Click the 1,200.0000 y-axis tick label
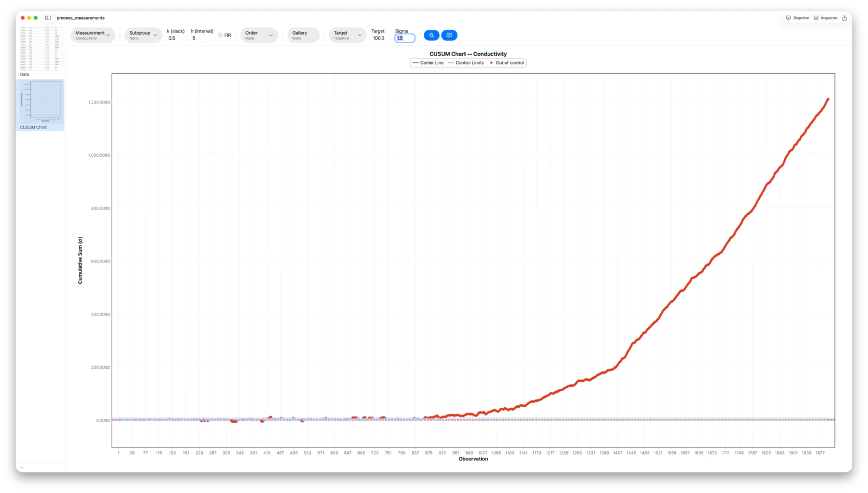 click(99, 102)
